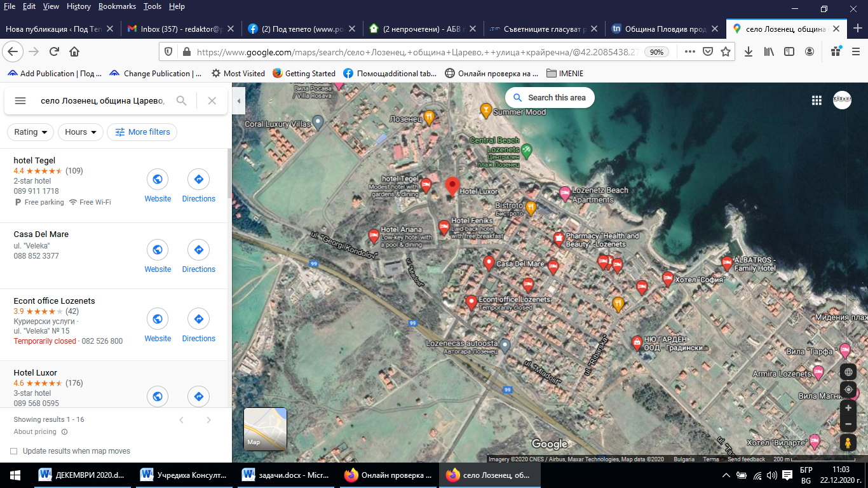The width and height of the screenshot is (868, 488).
Task: Click Street View pegman
Action: pyautogui.click(x=848, y=443)
